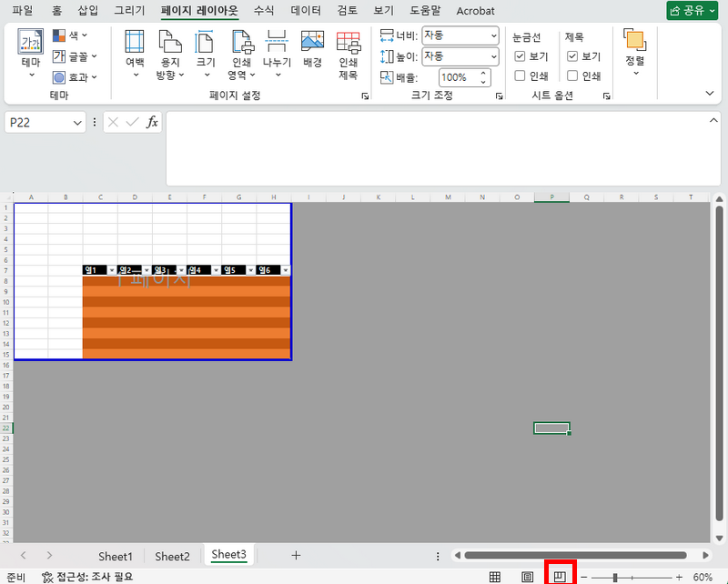Open the 용지 방향 orientation menu
728x584 pixels.
click(170, 54)
